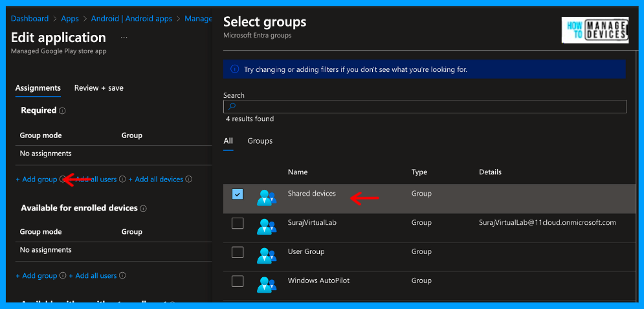Go to Dashboard breadcrumb
This screenshot has height=309, width=644.
(x=30, y=19)
